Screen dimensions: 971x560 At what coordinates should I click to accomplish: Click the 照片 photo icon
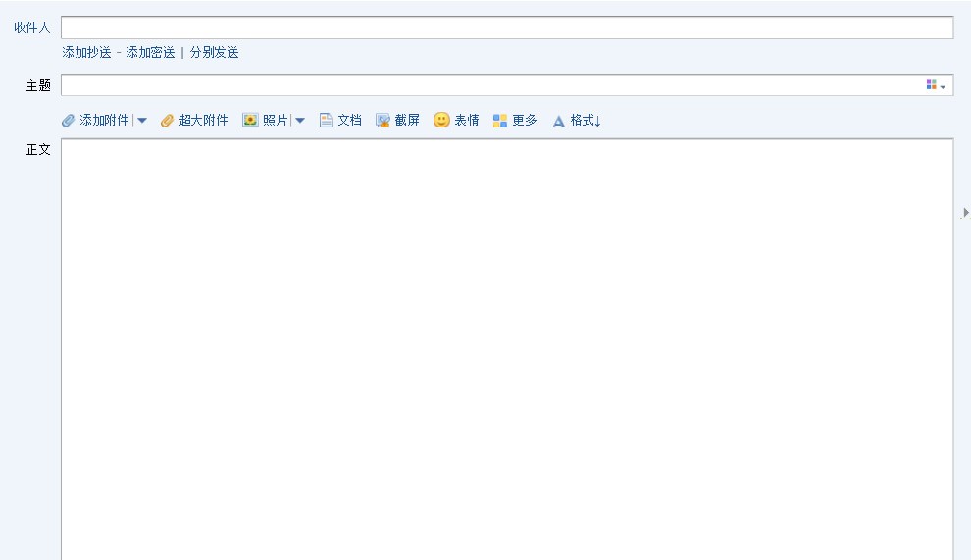click(x=250, y=121)
